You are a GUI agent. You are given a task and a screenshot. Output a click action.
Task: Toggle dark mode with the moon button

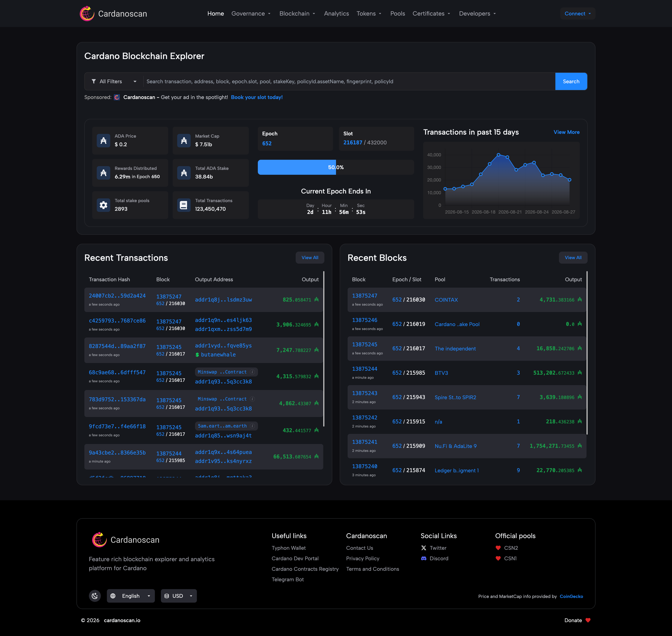(x=95, y=596)
